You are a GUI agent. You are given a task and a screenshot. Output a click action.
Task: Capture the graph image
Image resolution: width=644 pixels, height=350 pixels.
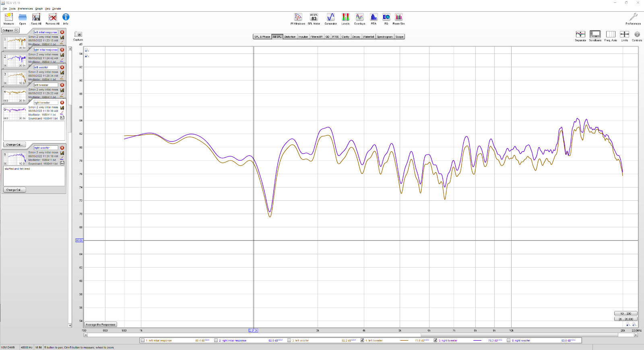(78, 36)
